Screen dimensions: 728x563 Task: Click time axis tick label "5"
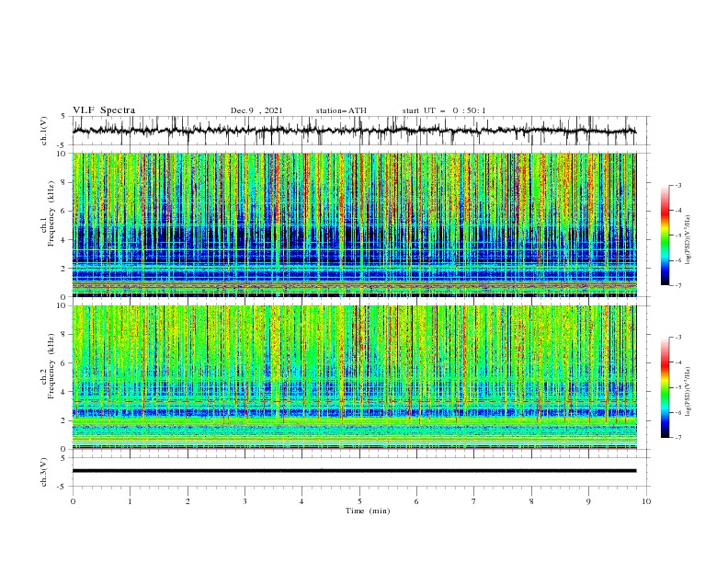359,501
